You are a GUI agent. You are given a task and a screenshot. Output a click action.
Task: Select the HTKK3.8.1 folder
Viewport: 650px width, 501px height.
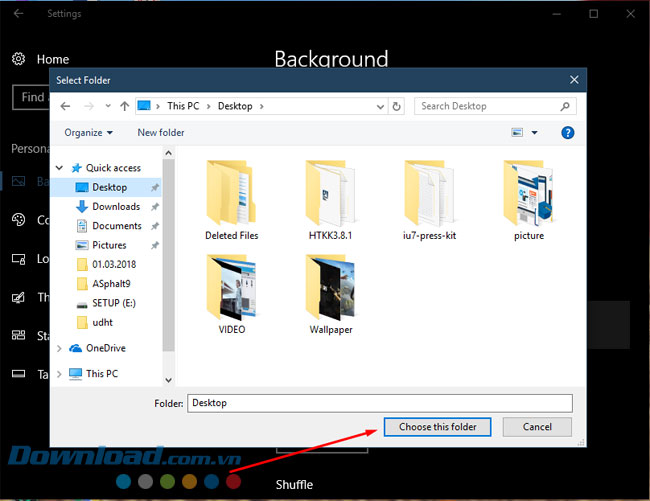tap(330, 200)
